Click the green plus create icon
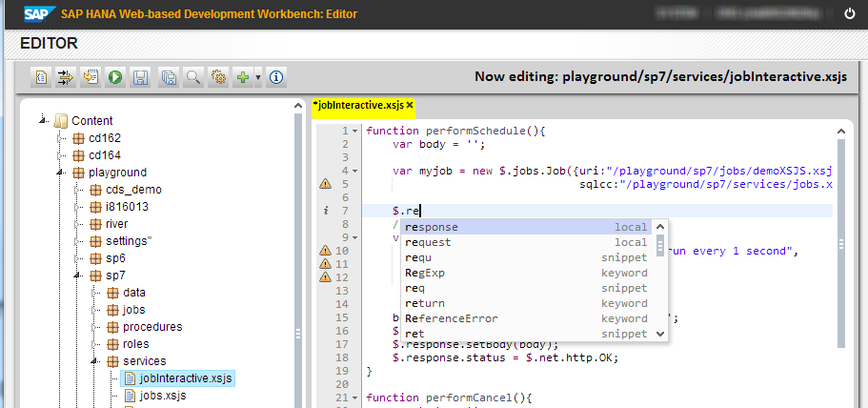868x408 pixels. click(x=243, y=77)
